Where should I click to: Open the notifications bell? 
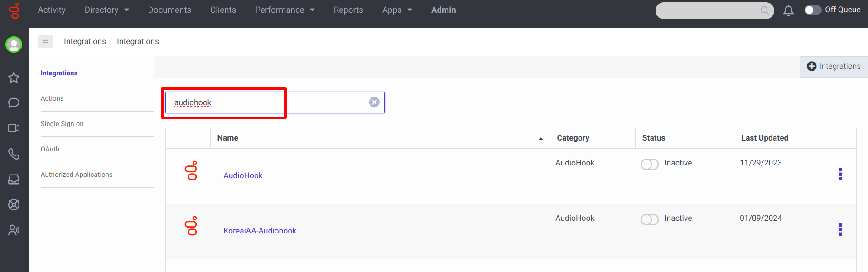tap(788, 10)
